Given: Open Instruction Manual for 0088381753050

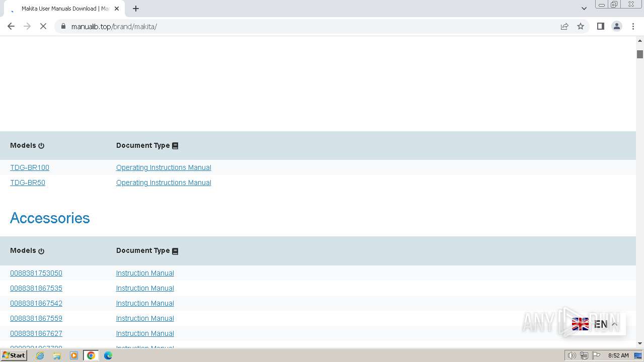Looking at the screenshot, I should click(145, 273).
